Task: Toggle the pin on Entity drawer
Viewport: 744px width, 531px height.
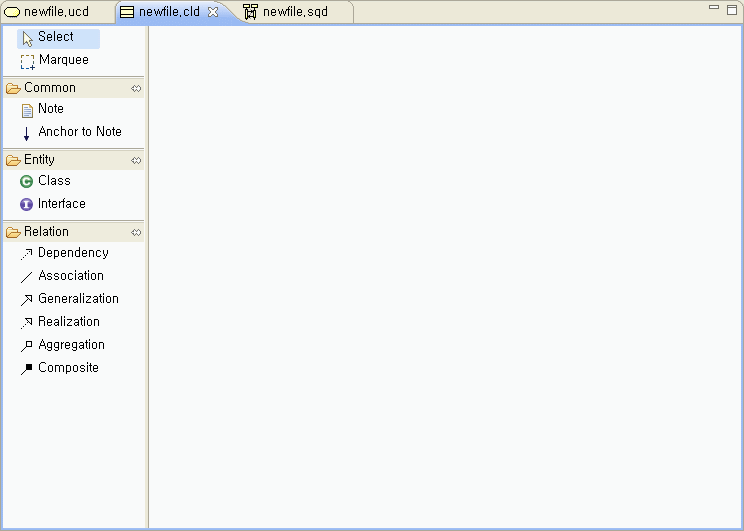Action: [136, 160]
